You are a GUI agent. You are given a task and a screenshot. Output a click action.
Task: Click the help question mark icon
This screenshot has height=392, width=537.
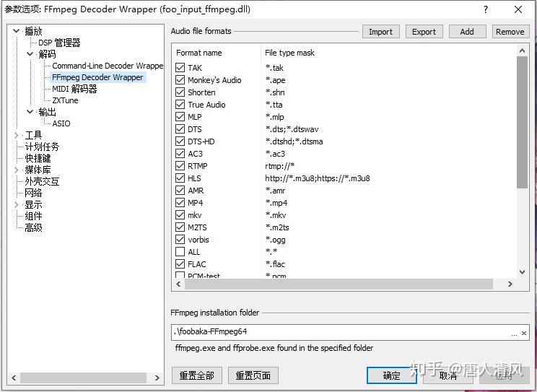486,9
